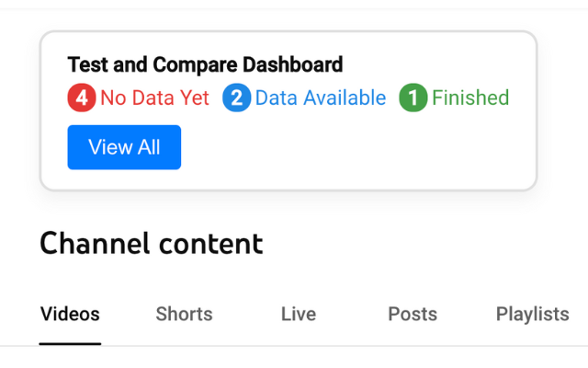The width and height of the screenshot is (588, 368).
Task: Click the word Channel in the heading
Action: pyautogui.click(x=96, y=243)
